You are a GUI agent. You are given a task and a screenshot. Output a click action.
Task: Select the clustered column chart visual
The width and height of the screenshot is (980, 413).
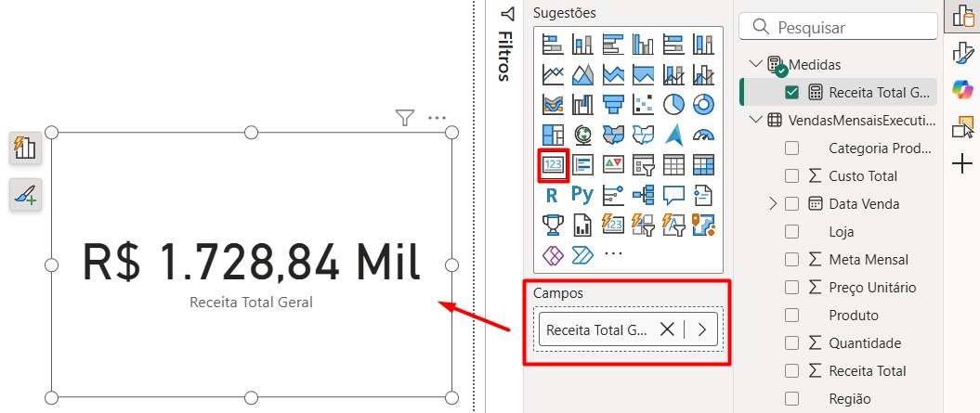click(643, 45)
